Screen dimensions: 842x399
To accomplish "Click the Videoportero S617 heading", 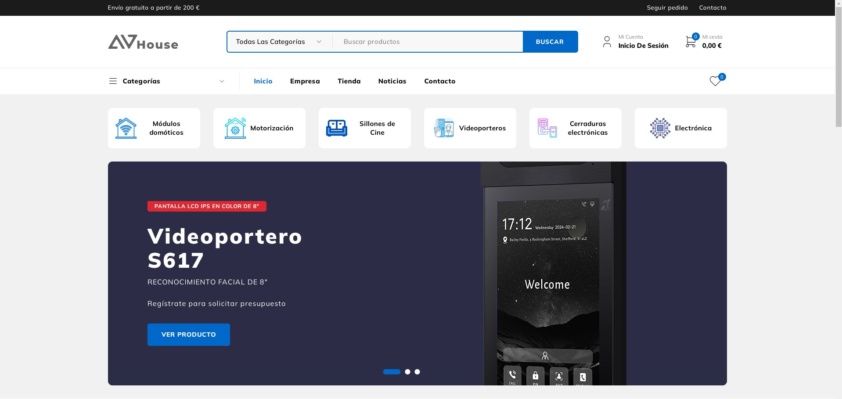I will 224,248.
